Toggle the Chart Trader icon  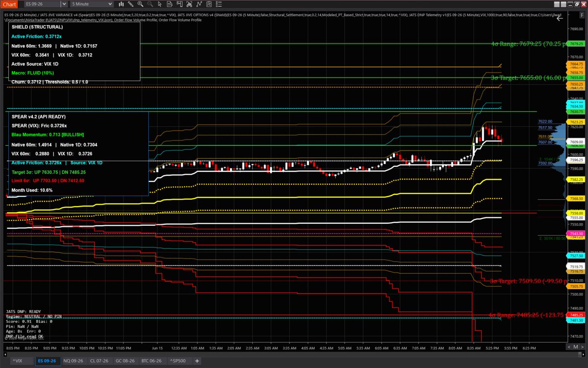pos(180,4)
